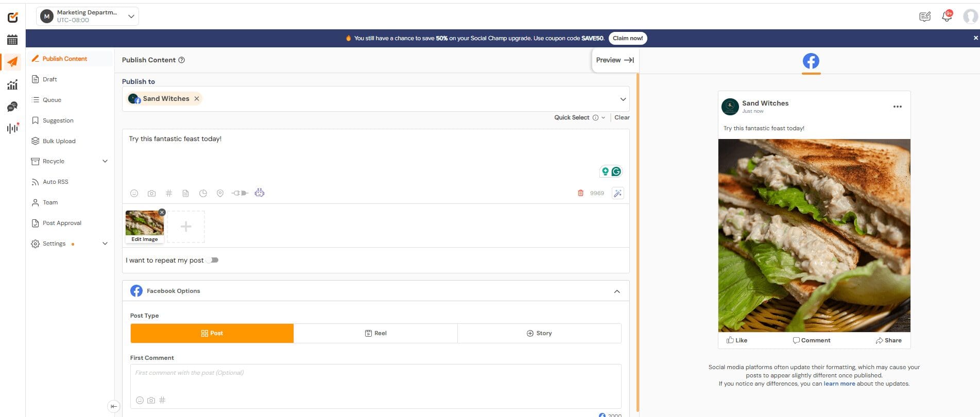
Task: Open the Quick Select info icon
Action: pos(595,117)
